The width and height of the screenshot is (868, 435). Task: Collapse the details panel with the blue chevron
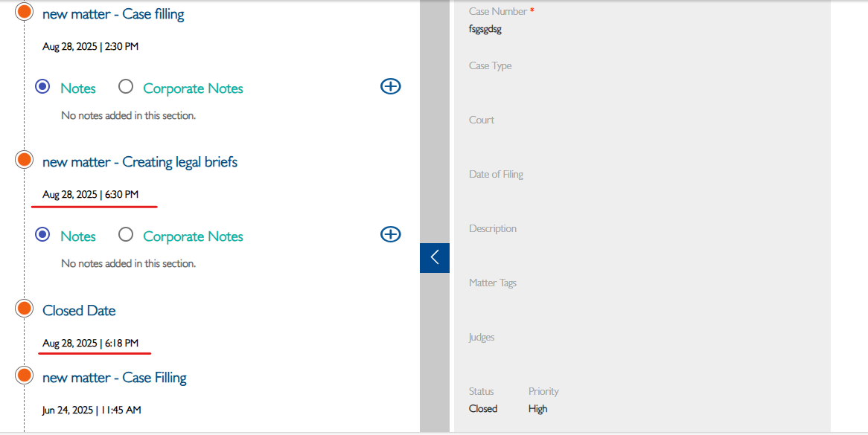(435, 257)
